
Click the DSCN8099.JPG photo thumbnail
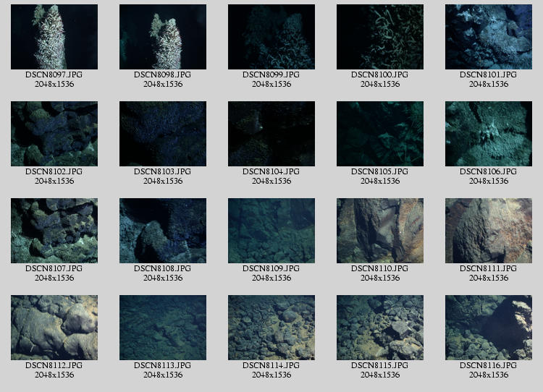coord(271,37)
